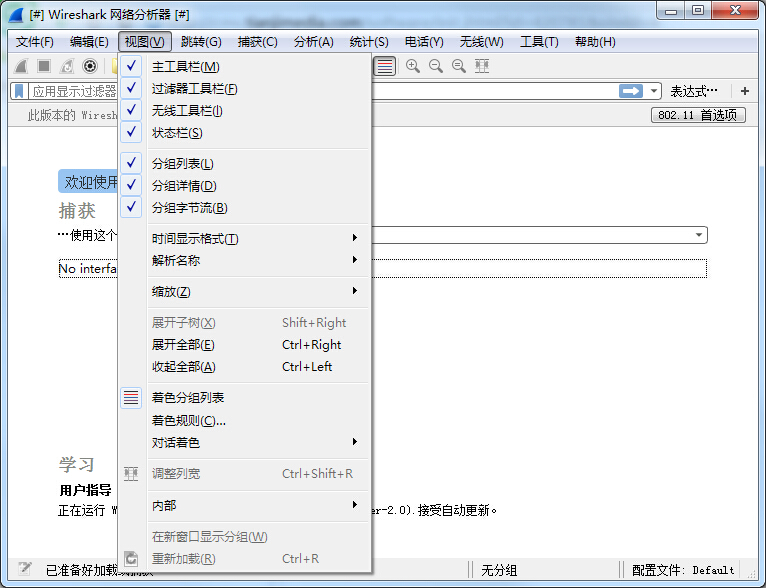Open the 帮助(H) menu

[x=595, y=42]
